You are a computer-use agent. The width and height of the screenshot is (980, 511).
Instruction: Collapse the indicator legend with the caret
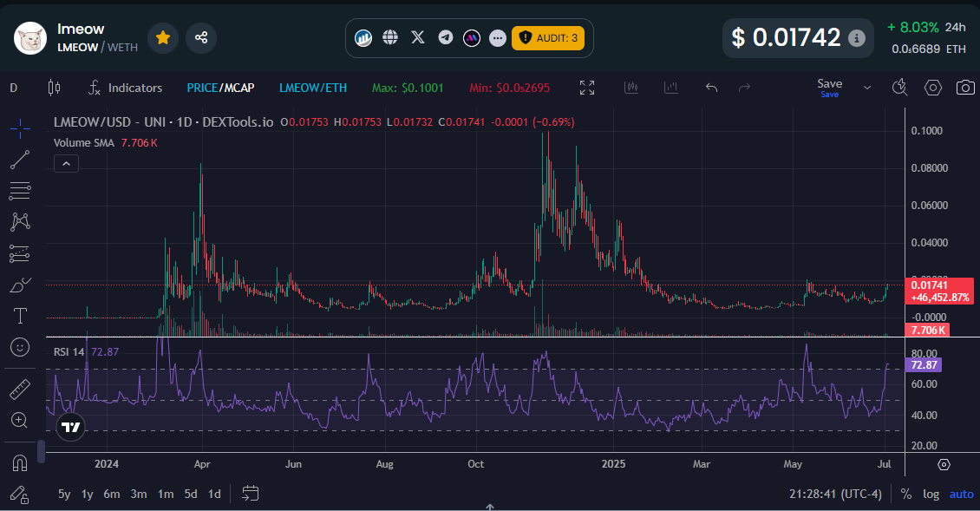66,164
